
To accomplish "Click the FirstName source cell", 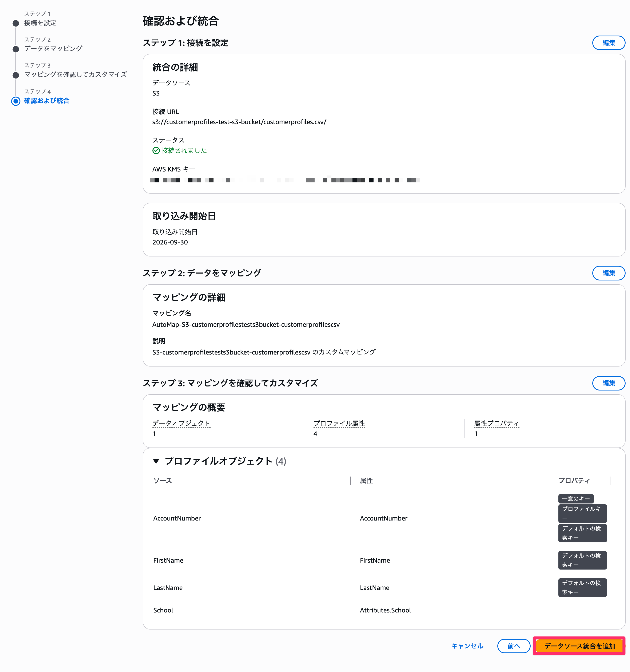I will coord(168,560).
